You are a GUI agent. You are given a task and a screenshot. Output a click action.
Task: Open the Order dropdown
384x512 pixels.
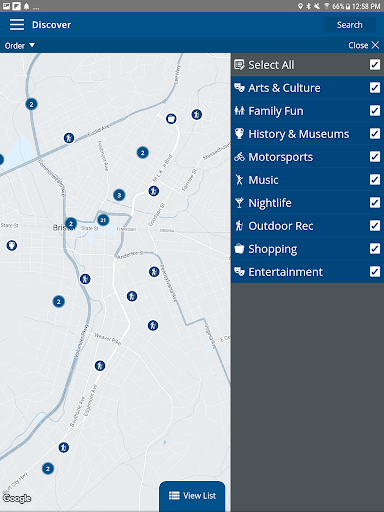coord(19,46)
